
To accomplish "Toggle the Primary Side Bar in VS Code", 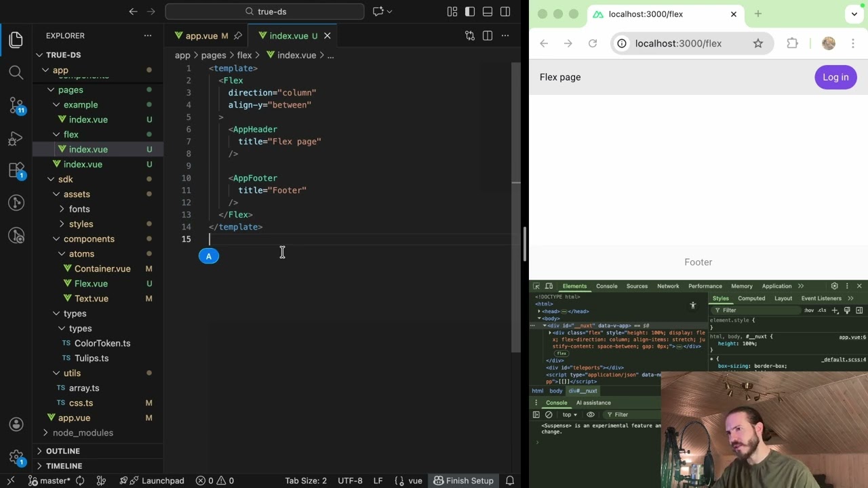I will pyautogui.click(x=470, y=12).
